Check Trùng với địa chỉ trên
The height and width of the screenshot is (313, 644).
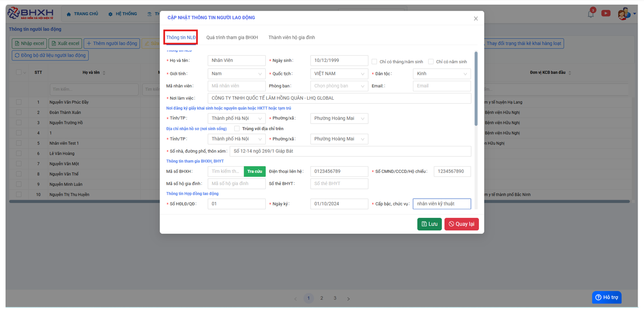[237, 129]
